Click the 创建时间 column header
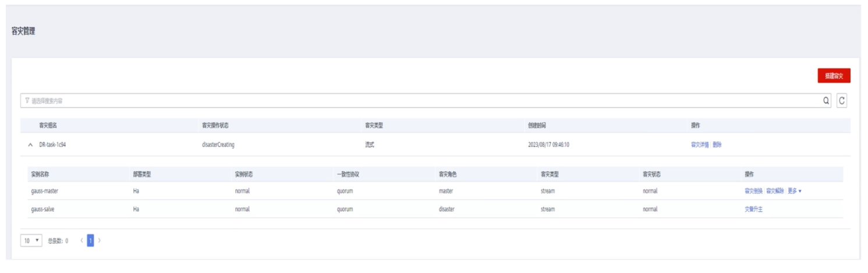 pyautogui.click(x=536, y=125)
